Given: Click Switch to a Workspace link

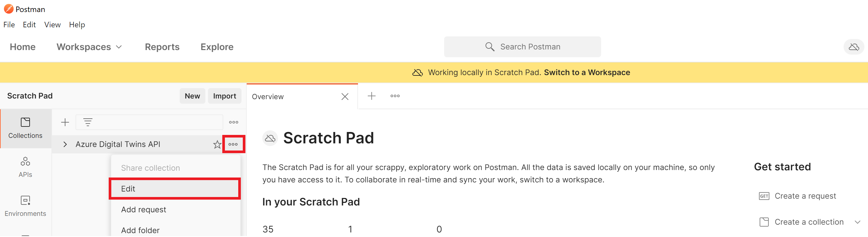Looking at the screenshot, I should coord(587,72).
